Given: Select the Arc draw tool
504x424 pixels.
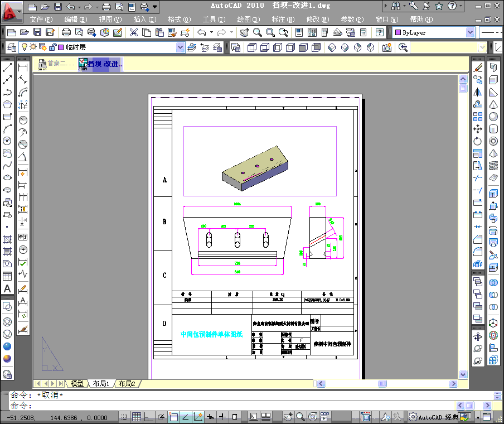Looking at the screenshot, I should pos(7,129).
